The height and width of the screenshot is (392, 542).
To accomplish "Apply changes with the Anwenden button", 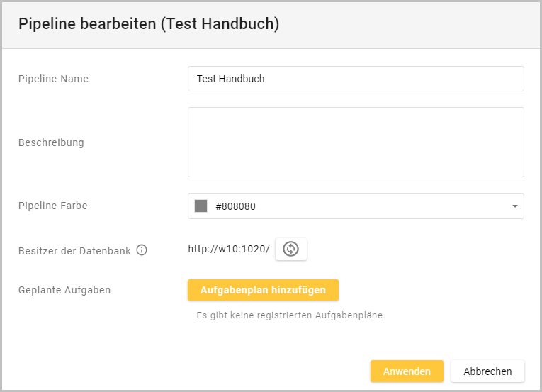I will [x=406, y=371].
